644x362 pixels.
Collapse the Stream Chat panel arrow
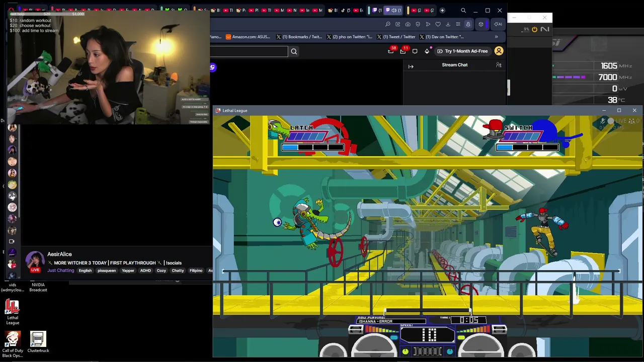point(411,66)
